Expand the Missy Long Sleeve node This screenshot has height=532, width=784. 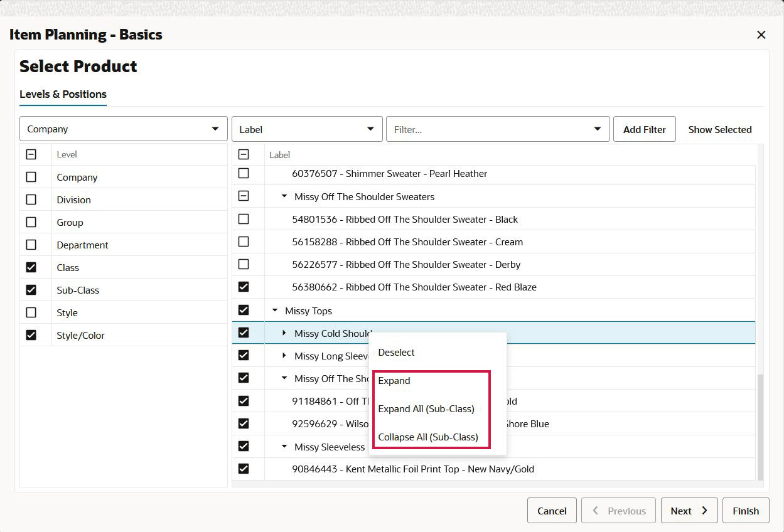tap(284, 356)
